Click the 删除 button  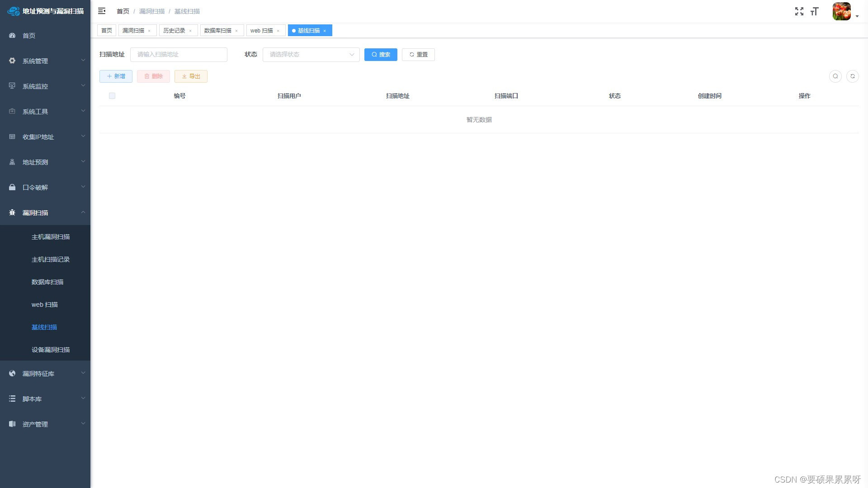tap(153, 76)
